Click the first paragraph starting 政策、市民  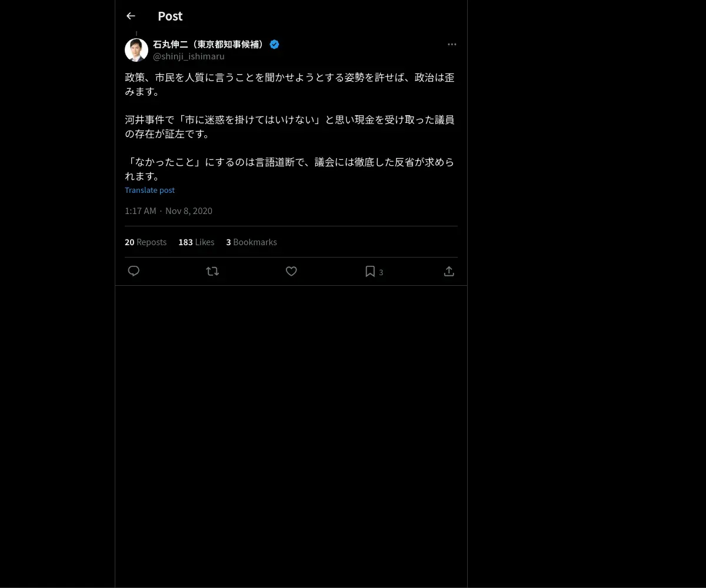pos(289,85)
